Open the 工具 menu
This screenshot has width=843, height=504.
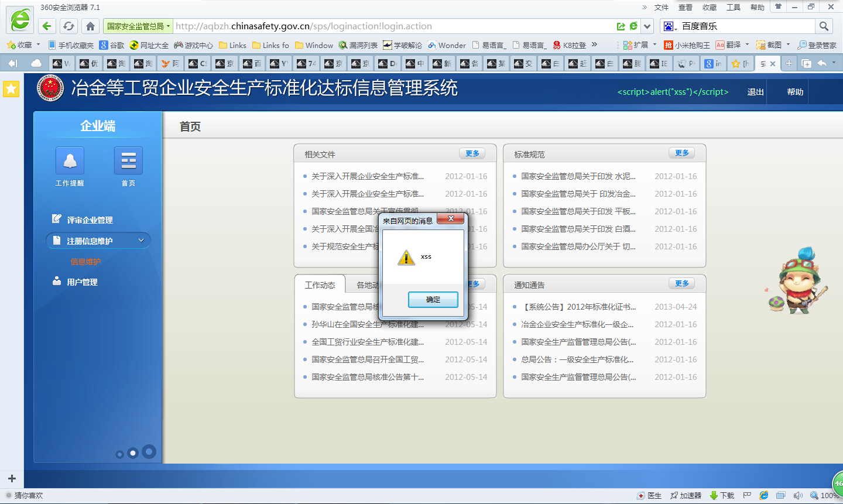click(x=734, y=8)
